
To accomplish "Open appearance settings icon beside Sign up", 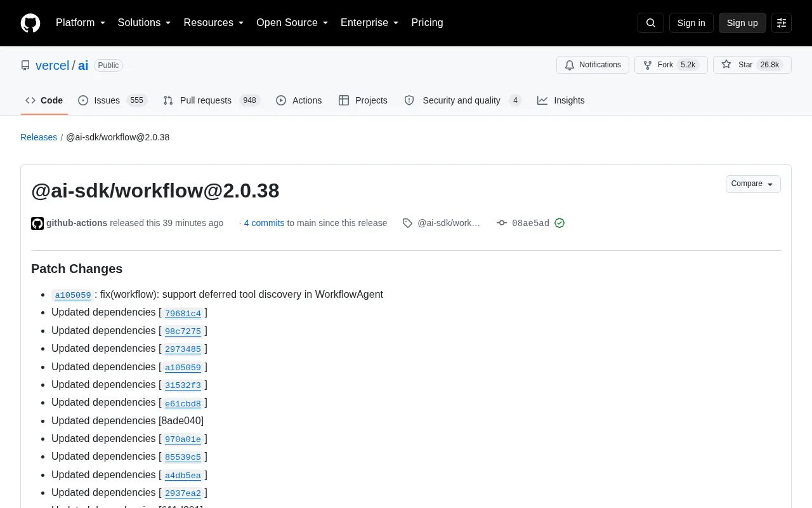I will (782, 23).
